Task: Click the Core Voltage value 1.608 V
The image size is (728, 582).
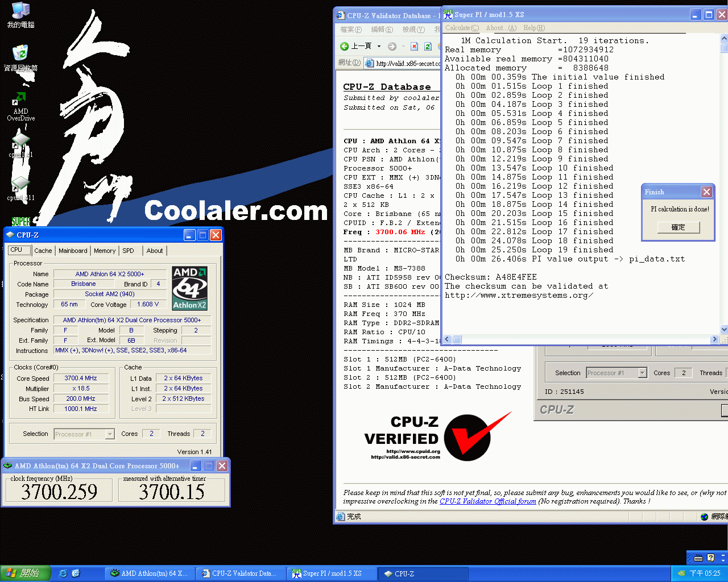Action: 148,304
